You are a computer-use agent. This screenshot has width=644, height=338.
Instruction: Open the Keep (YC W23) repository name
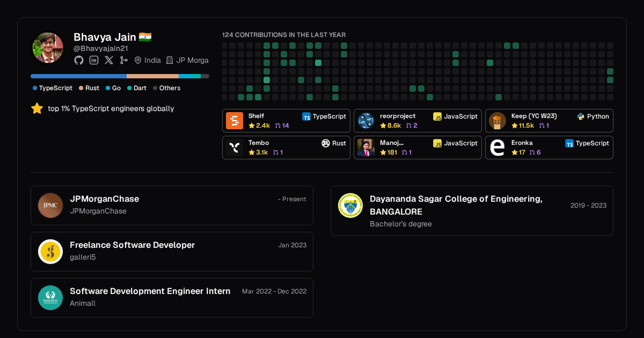(534, 116)
